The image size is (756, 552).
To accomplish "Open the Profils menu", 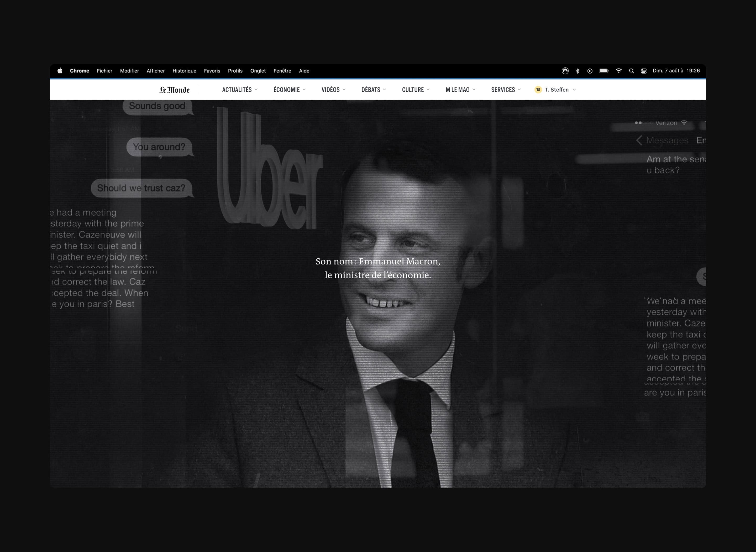I will click(x=235, y=71).
